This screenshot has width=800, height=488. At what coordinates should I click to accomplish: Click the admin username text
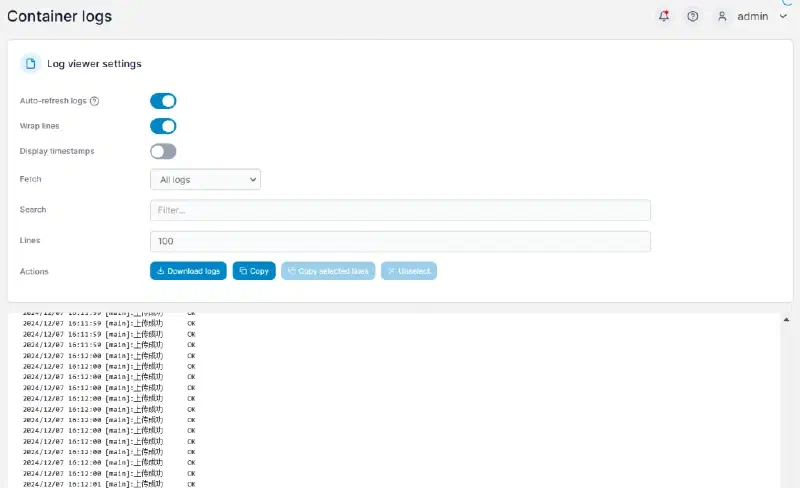[x=753, y=16]
